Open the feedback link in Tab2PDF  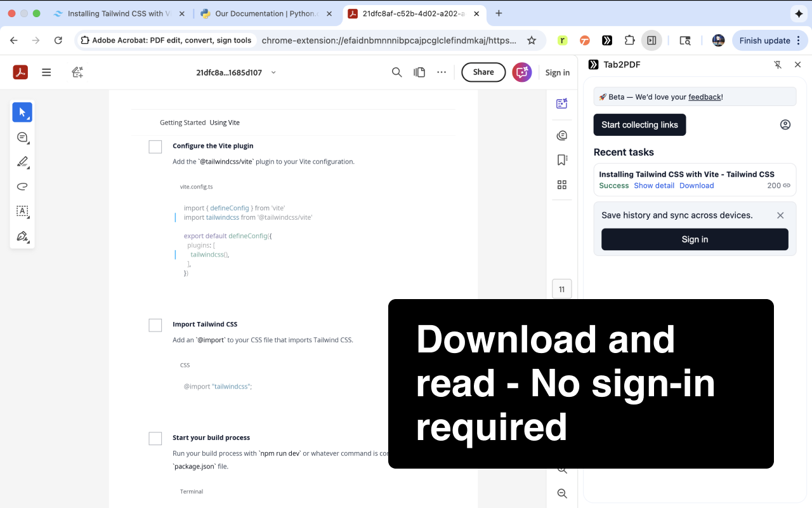pyautogui.click(x=704, y=97)
